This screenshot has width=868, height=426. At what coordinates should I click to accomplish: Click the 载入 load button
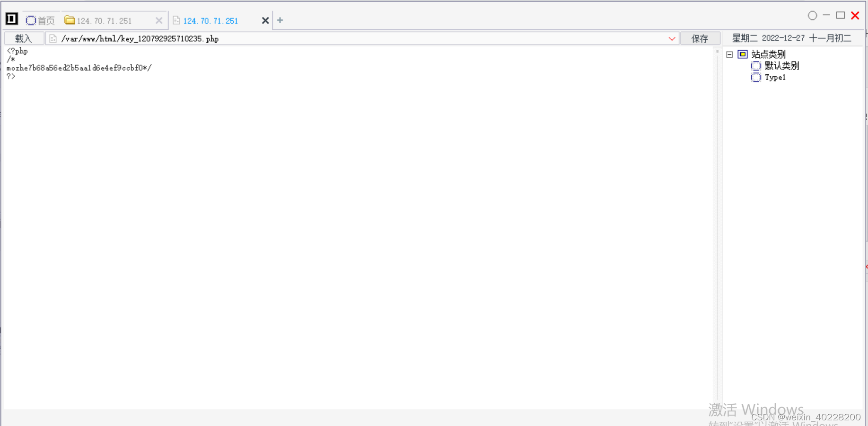click(23, 38)
